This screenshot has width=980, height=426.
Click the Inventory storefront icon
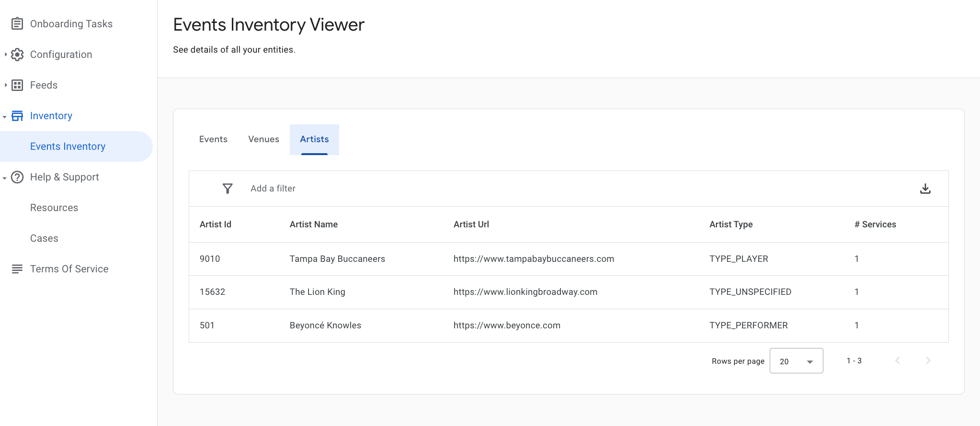17,116
